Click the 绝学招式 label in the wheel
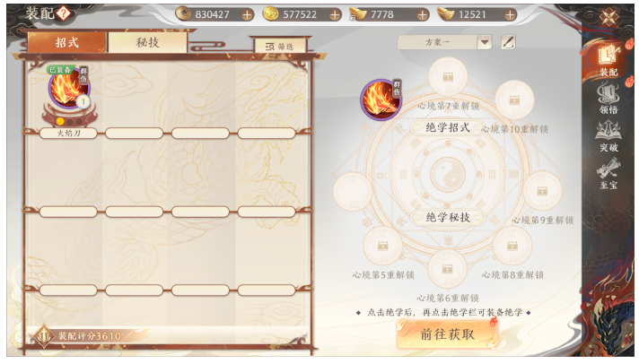 (448, 128)
